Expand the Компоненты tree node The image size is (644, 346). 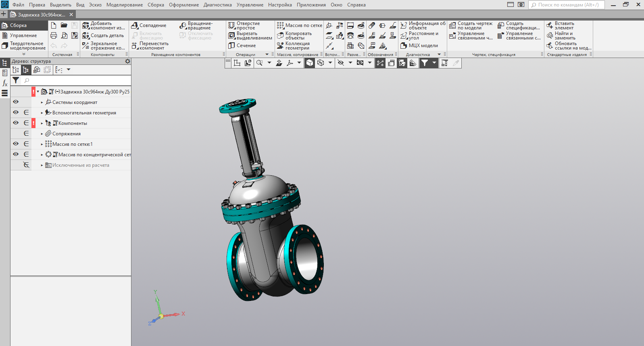point(42,123)
